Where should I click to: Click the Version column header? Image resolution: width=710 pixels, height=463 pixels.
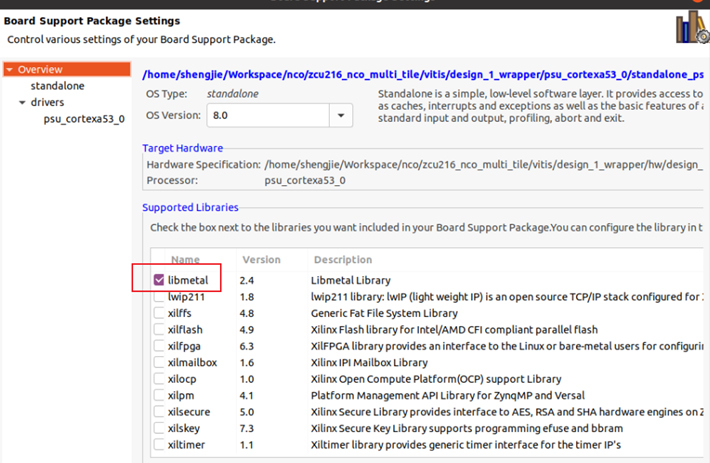[x=261, y=260]
